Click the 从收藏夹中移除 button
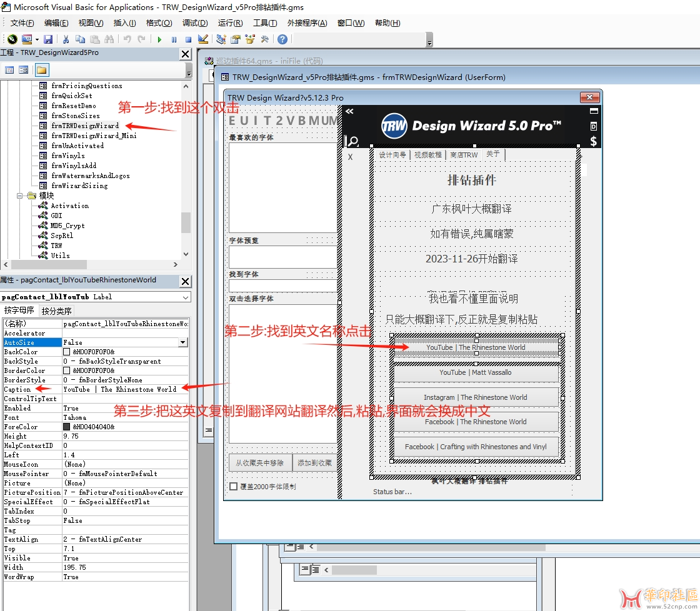700x611 pixels. point(260,463)
